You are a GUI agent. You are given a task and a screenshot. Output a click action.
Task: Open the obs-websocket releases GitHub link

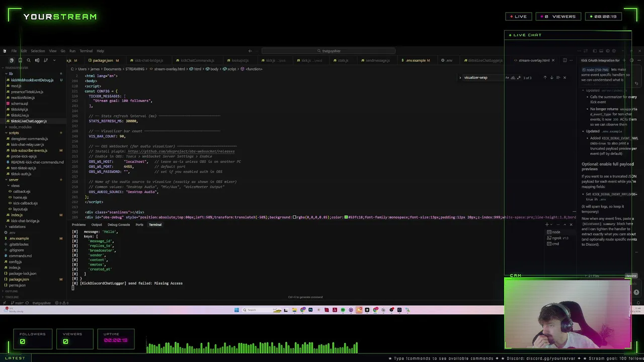pos(181,151)
